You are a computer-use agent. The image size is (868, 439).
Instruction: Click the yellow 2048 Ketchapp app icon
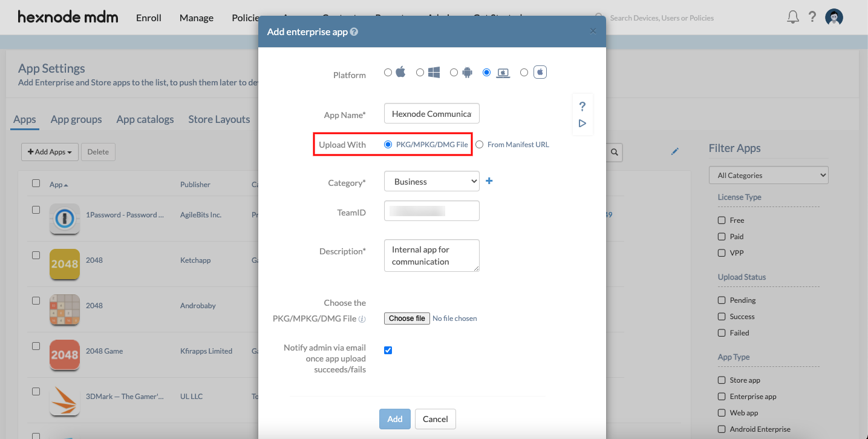65,264
